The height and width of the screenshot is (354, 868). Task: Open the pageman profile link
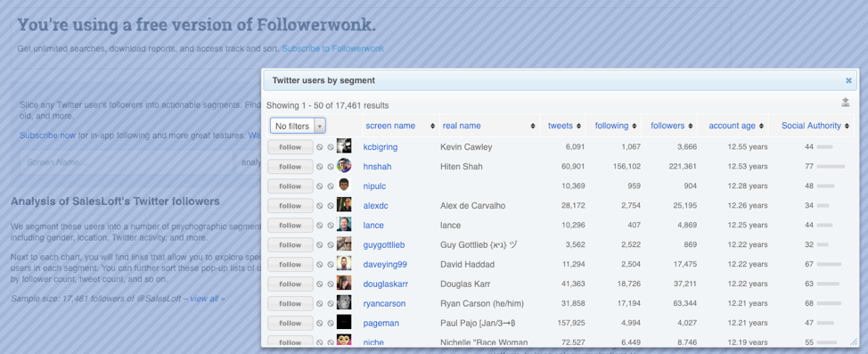[x=381, y=323]
